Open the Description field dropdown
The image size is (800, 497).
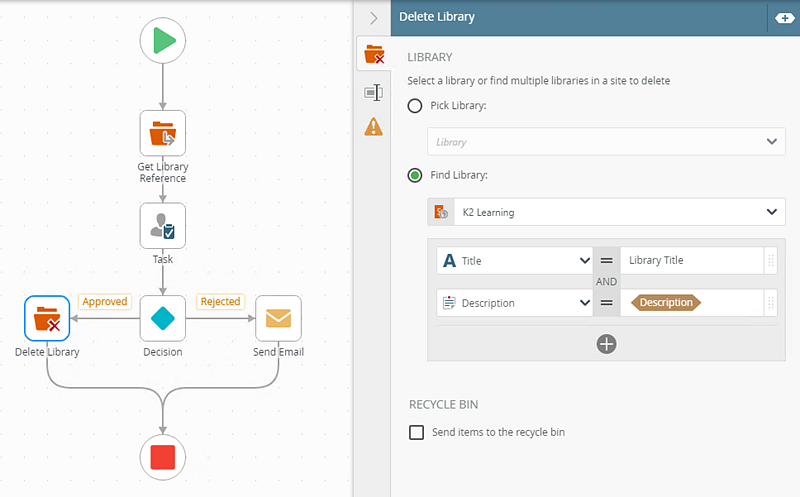(515, 302)
